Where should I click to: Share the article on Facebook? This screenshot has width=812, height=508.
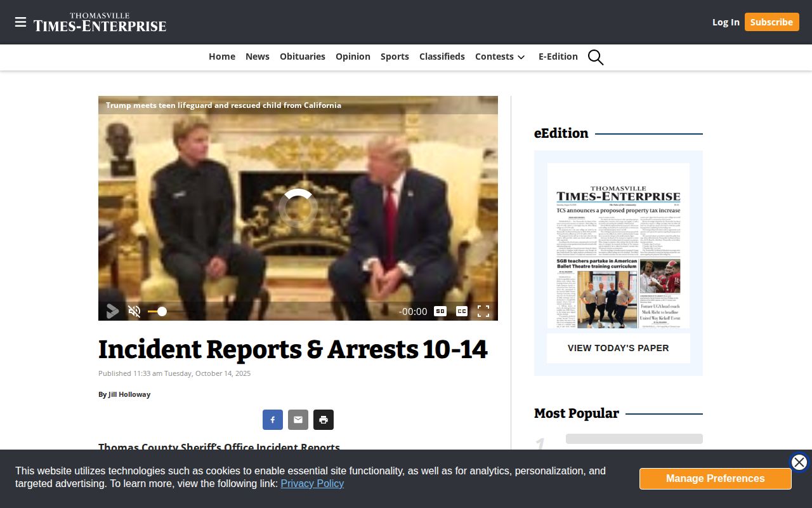coord(273,420)
